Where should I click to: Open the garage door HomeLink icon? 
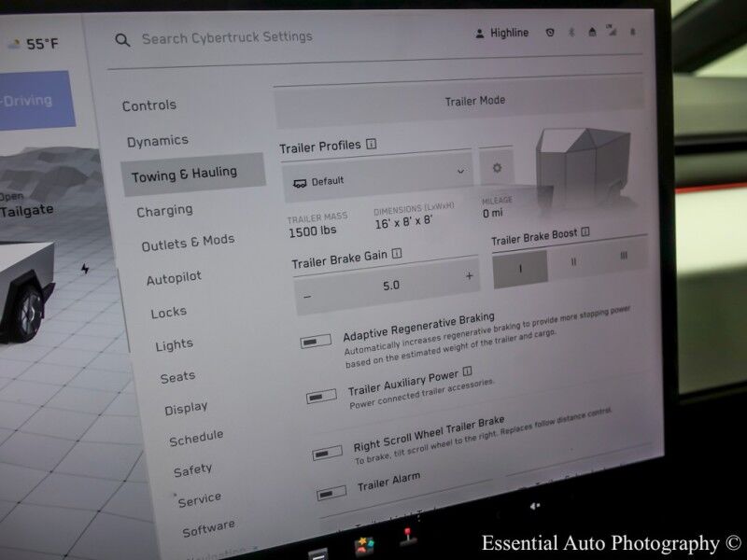(591, 33)
